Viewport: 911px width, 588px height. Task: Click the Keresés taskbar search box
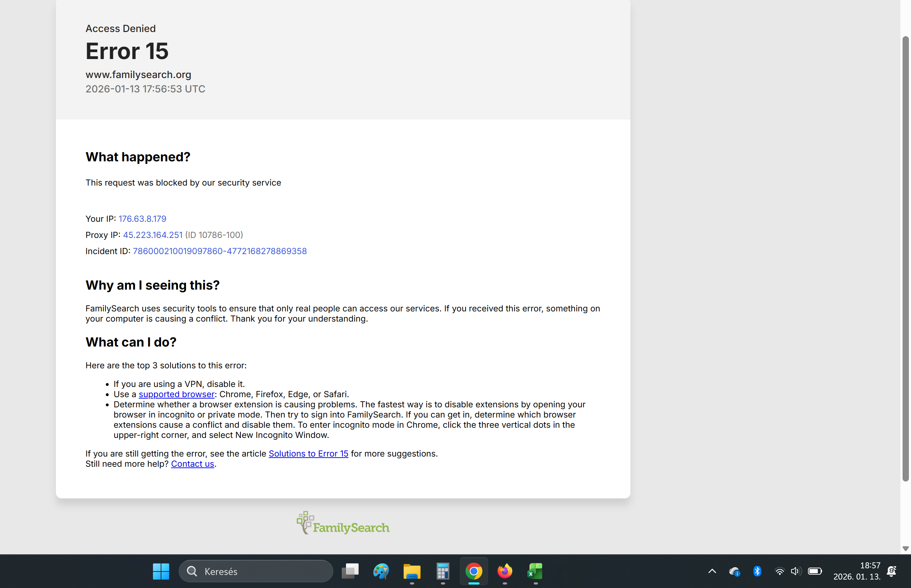pyautogui.click(x=256, y=571)
